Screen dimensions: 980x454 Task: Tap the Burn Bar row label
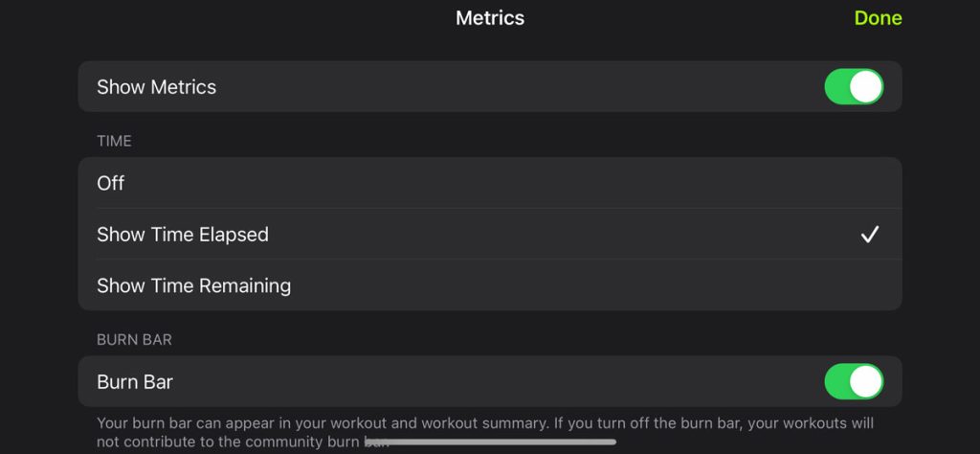(135, 382)
